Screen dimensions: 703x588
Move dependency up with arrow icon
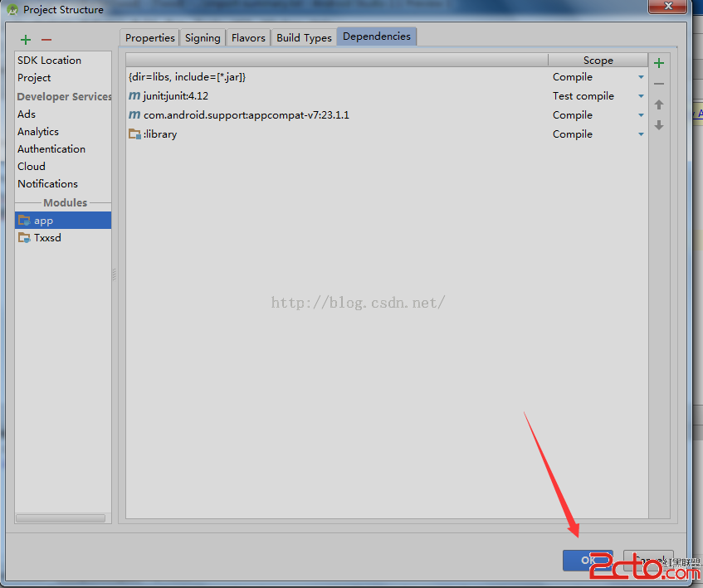point(659,104)
